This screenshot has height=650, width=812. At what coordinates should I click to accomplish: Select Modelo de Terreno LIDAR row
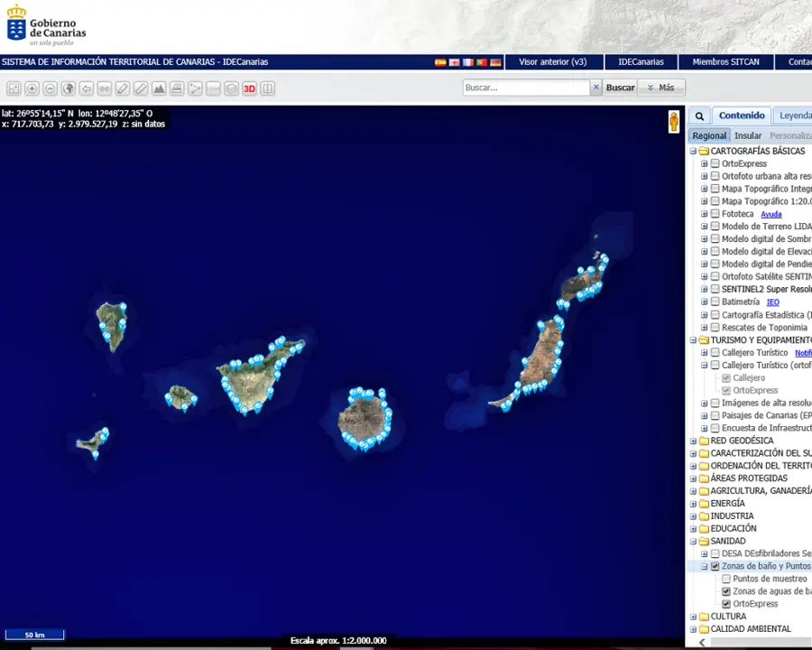click(766, 227)
